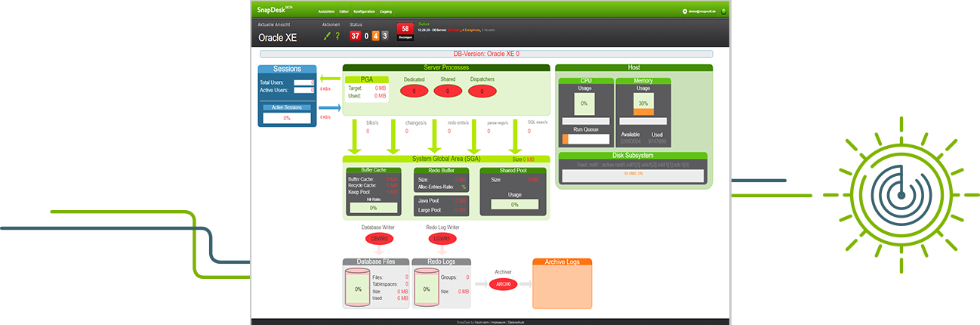This screenshot has width=980, height=325.
Task: Click the Redo Logs panel header
Action: click(x=442, y=262)
